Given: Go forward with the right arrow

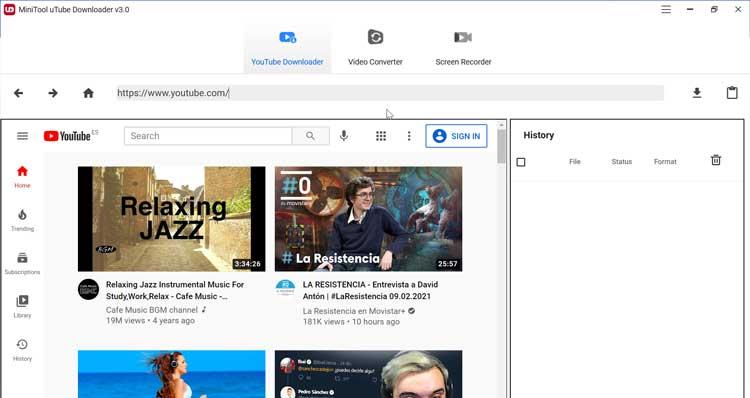Looking at the screenshot, I should click(53, 93).
